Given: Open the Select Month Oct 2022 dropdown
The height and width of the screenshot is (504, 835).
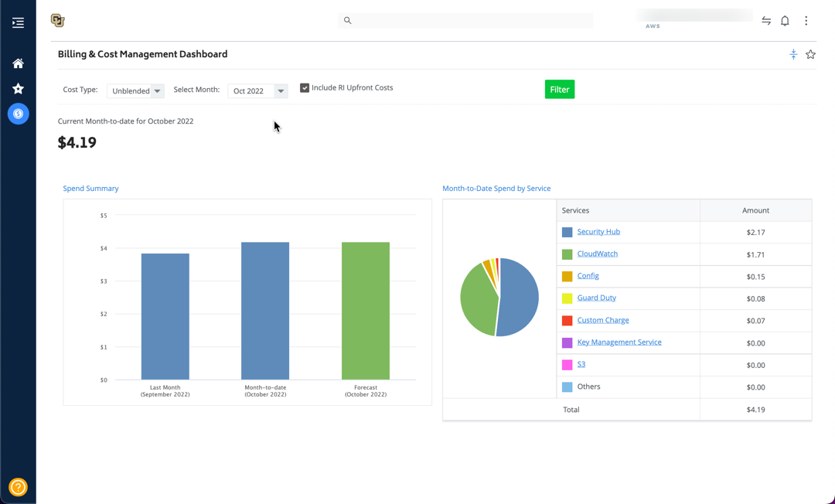Looking at the screenshot, I should coord(257,91).
